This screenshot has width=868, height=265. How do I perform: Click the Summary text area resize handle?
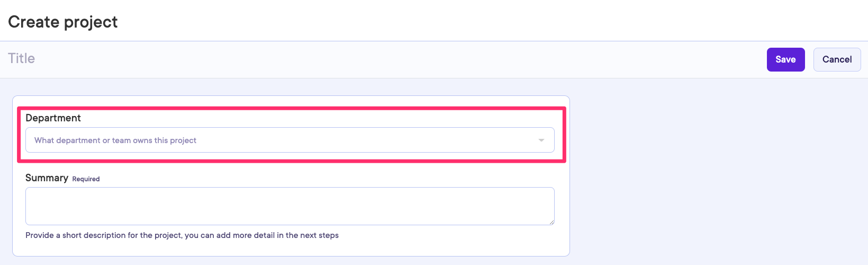551,222
